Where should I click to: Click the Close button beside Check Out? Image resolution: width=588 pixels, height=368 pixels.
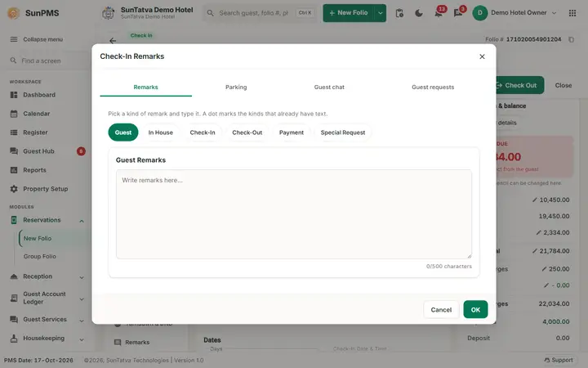click(x=563, y=85)
